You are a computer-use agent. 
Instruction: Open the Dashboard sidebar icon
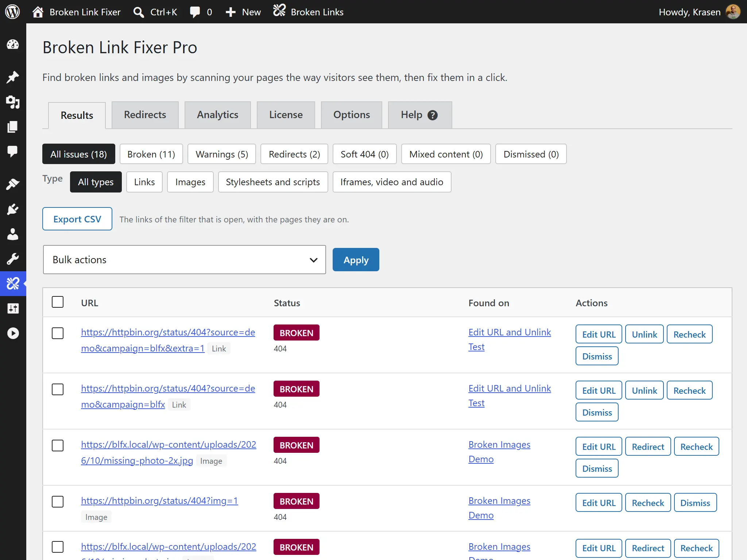coord(13,44)
